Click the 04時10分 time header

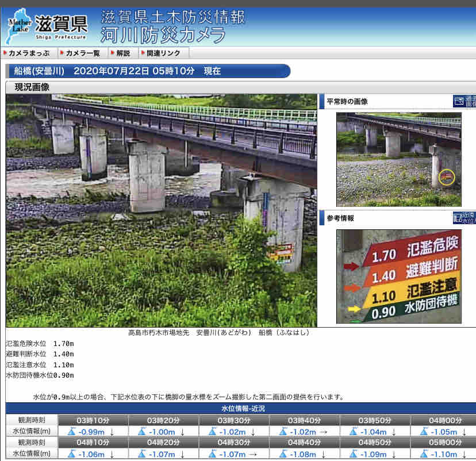(x=93, y=443)
